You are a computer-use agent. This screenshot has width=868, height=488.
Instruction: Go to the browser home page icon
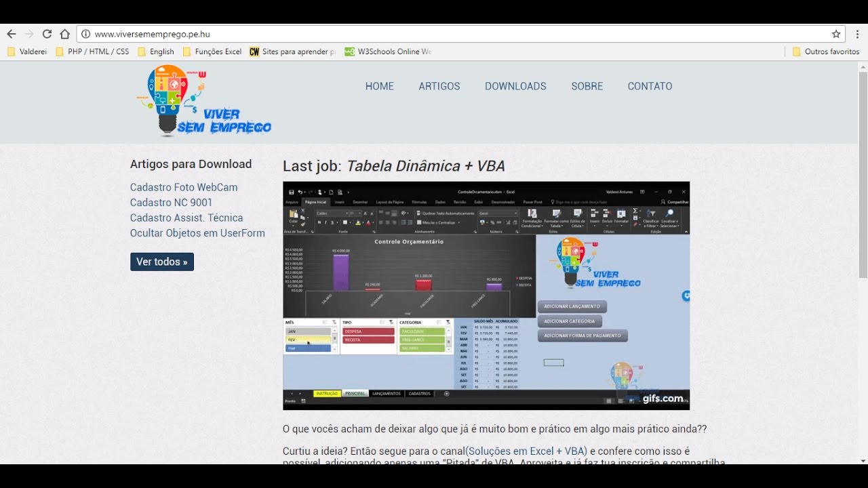click(x=64, y=34)
